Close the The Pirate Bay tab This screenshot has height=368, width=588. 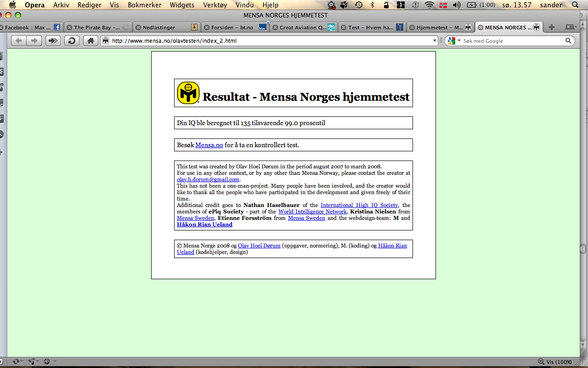pyautogui.click(x=69, y=28)
